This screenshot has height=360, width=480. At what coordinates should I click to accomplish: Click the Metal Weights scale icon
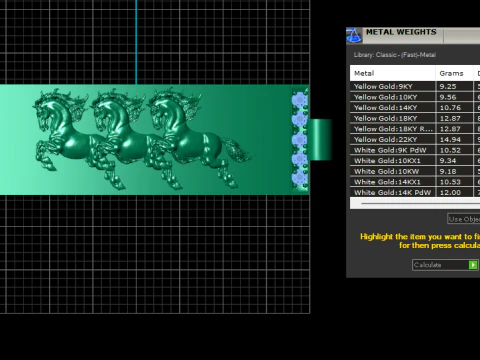pyautogui.click(x=354, y=36)
